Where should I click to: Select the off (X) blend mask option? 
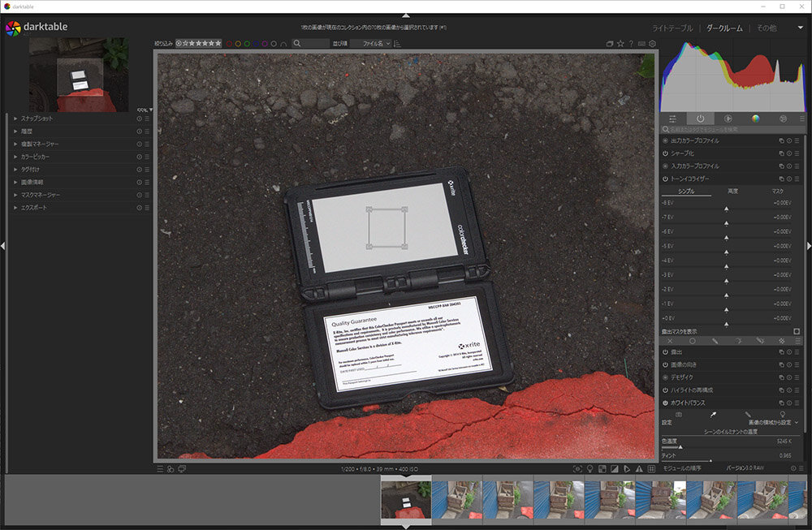670,341
